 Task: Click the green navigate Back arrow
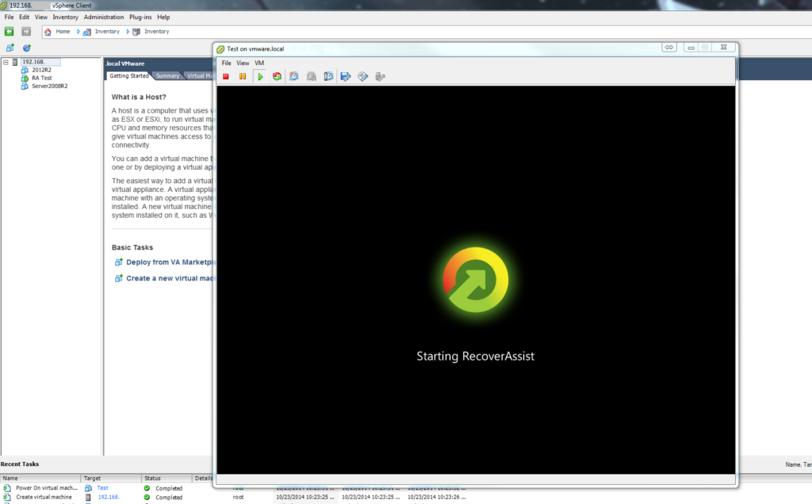[10, 32]
